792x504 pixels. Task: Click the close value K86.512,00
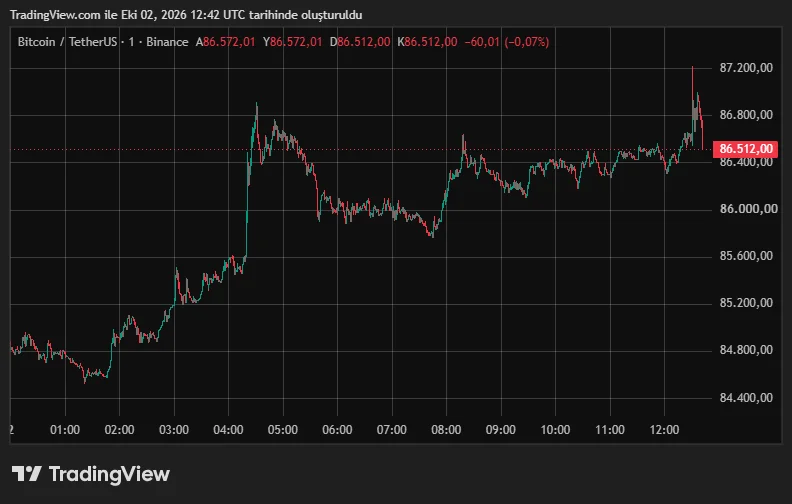point(427,42)
